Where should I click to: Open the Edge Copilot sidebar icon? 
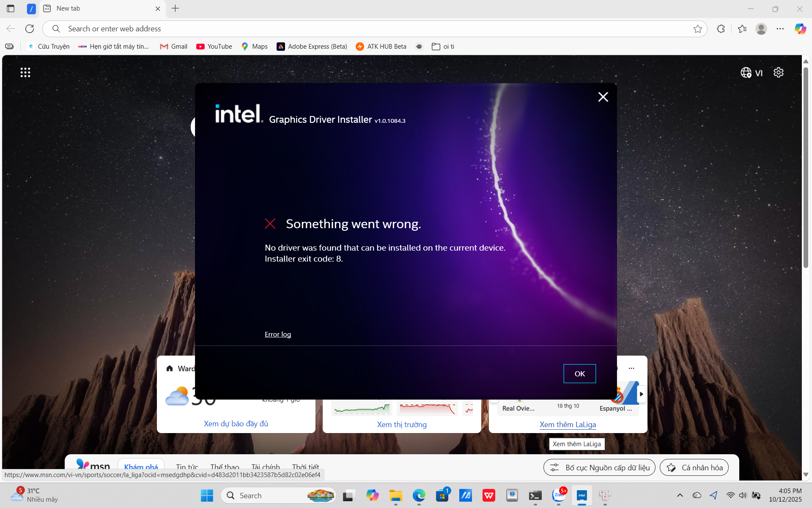pos(800,29)
